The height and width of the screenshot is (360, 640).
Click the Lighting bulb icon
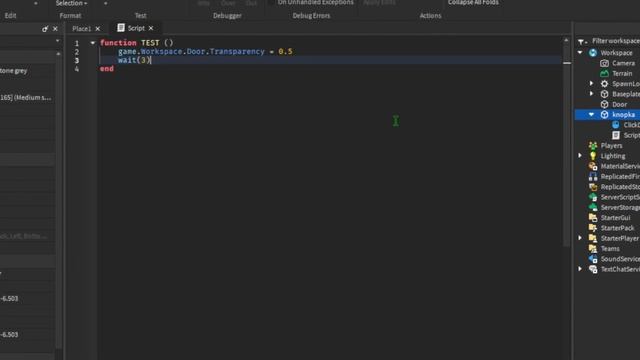[x=593, y=156]
